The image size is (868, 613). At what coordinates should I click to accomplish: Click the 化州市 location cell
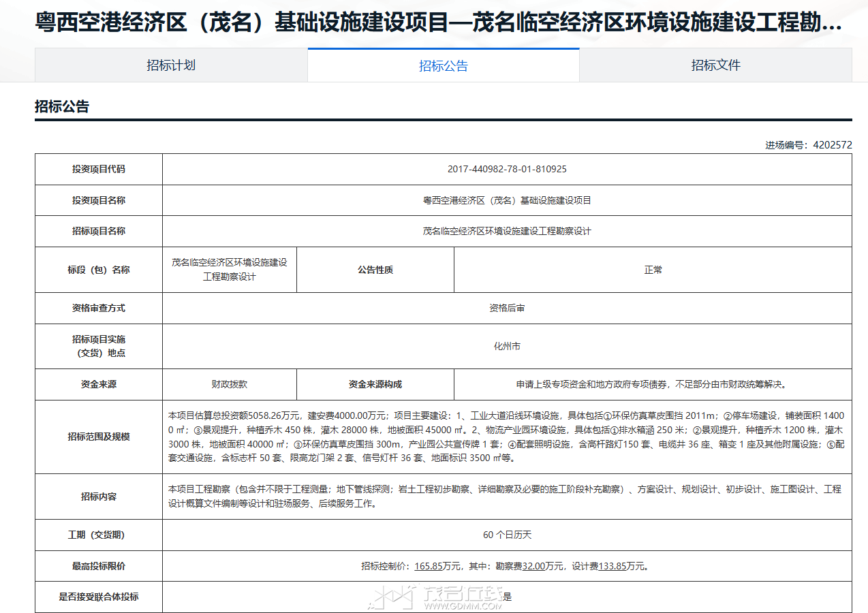click(507, 346)
